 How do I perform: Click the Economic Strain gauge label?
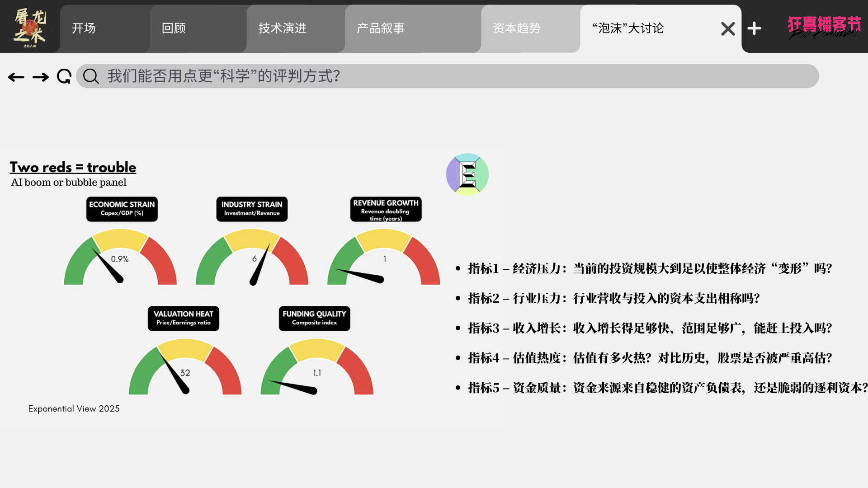pos(122,209)
